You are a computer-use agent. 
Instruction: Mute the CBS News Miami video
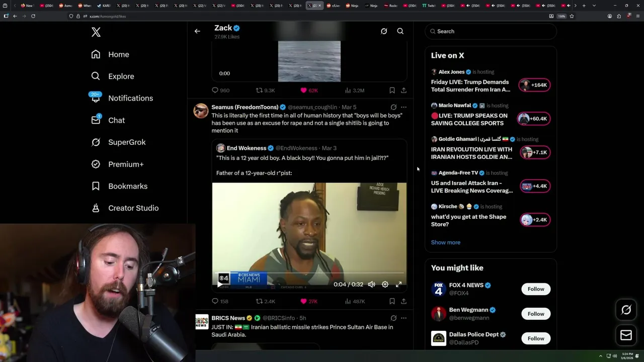point(371,285)
